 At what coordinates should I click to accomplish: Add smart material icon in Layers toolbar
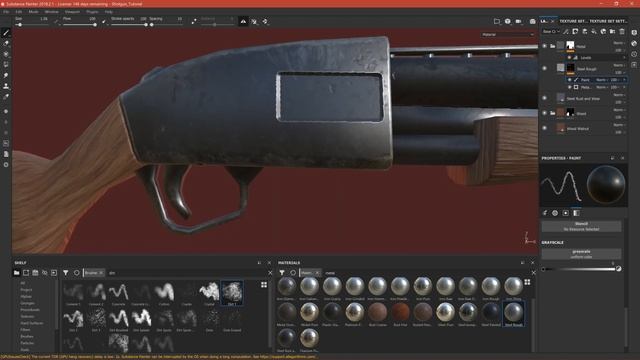[x=603, y=31]
